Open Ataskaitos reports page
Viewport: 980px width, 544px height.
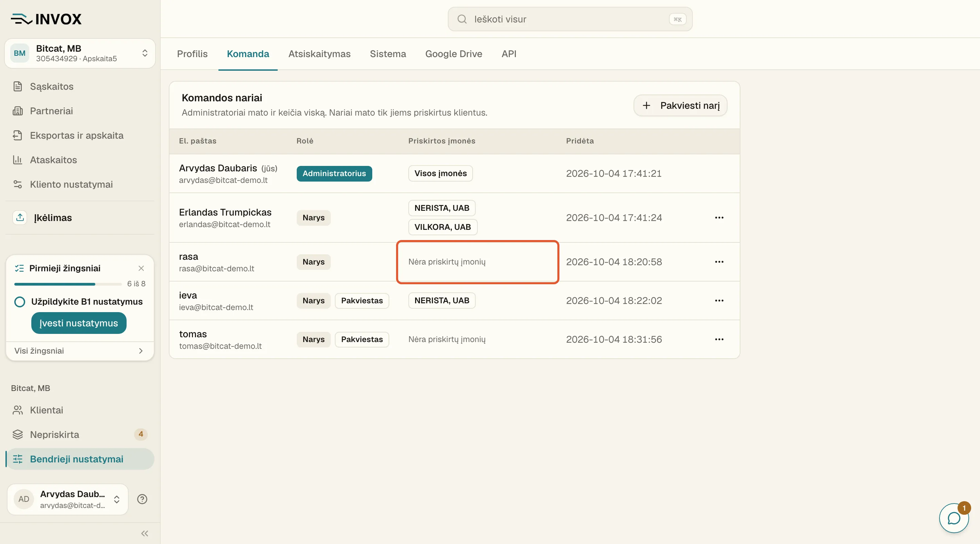point(80,160)
